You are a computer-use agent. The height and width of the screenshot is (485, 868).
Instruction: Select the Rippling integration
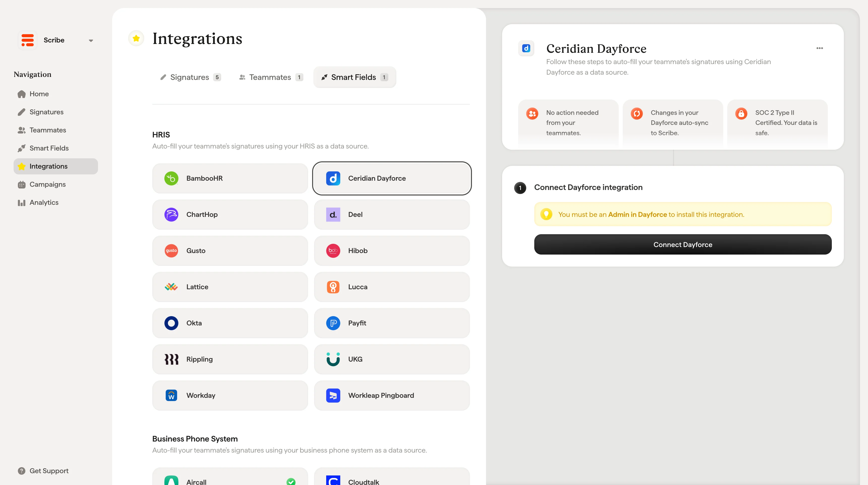(x=230, y=359)
